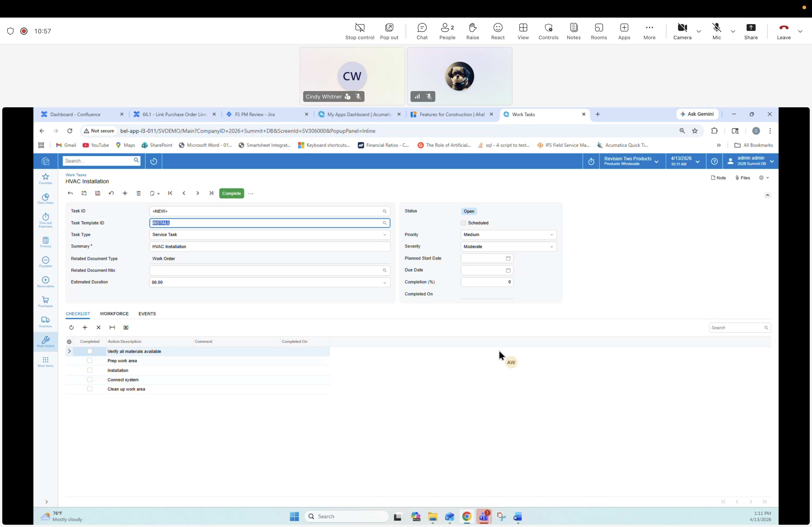Click into the Acumatica search field
This screenshot has width=812, height=527.
tap(99, 160)
